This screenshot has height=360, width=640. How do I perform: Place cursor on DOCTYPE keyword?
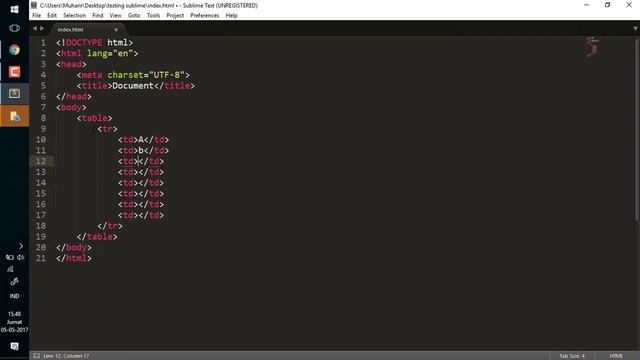84,42
